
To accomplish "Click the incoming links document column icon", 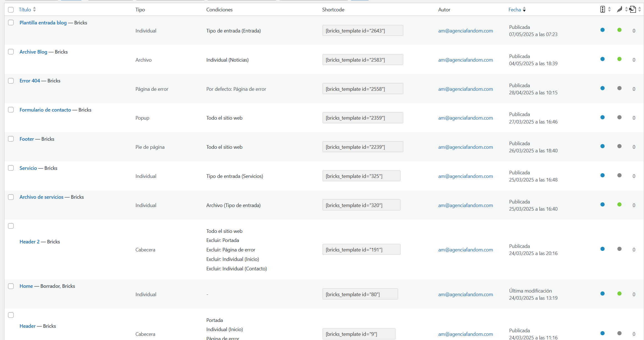I will point(632,9).
